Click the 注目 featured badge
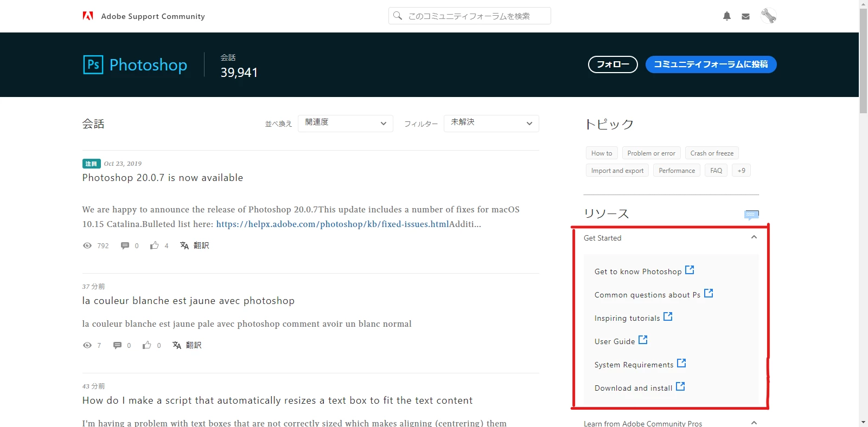 click(x=91, y=164)
